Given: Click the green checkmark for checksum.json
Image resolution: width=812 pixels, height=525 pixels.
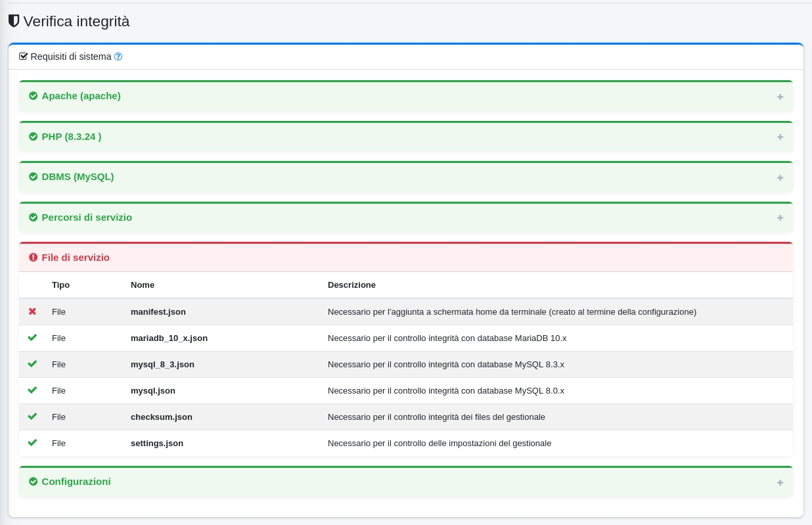Looking at the screenshot, I should [32, 417].
